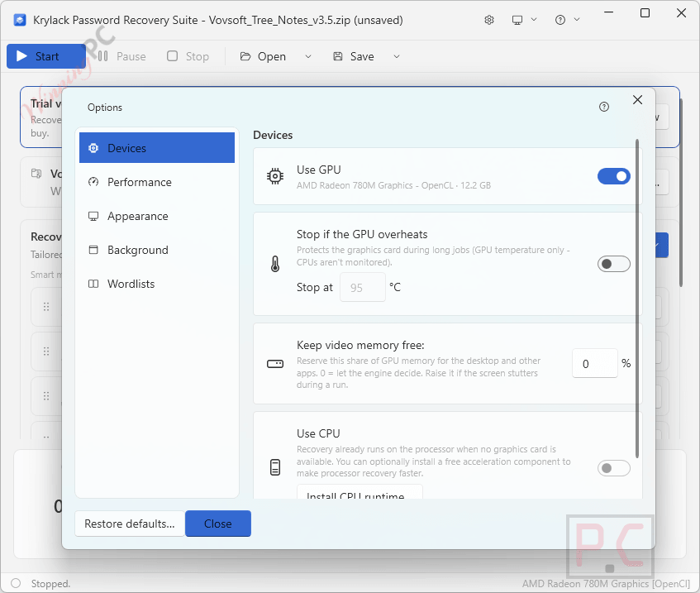
Task: Click the Use CPU device icon
Action: 275,467
